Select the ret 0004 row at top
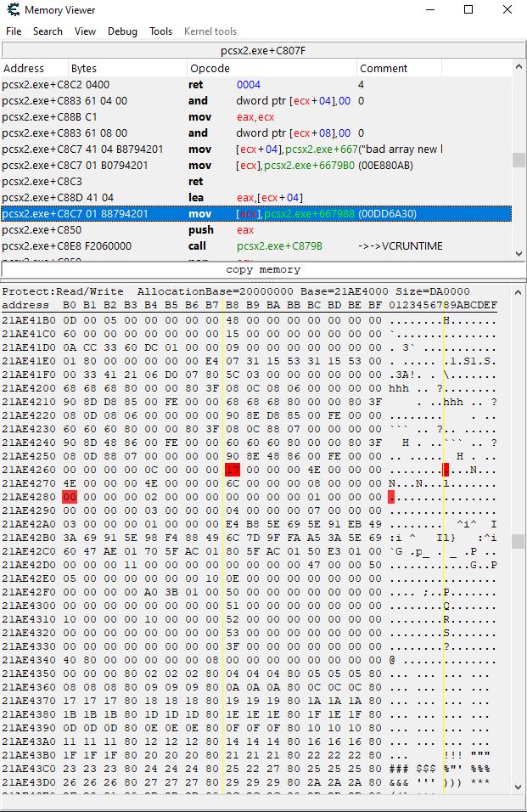The width and height of the screenshot is (527, 812). coord(255,85)
